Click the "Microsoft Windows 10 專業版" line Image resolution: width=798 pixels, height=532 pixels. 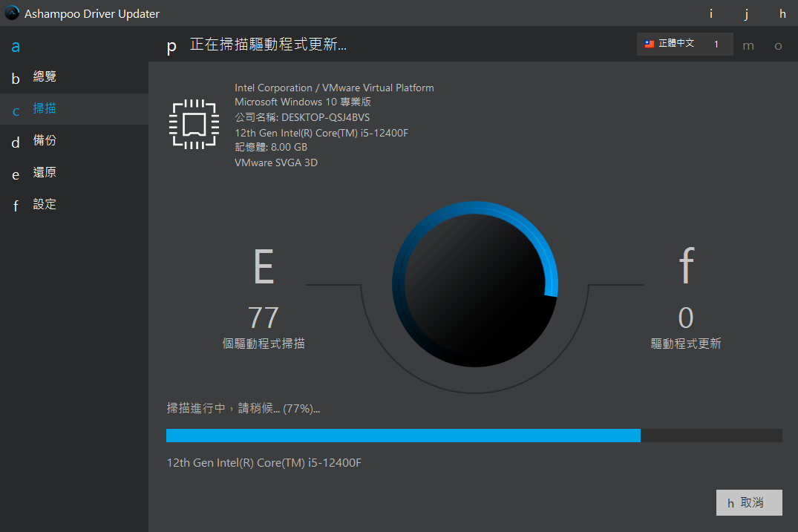coord(303,102)
